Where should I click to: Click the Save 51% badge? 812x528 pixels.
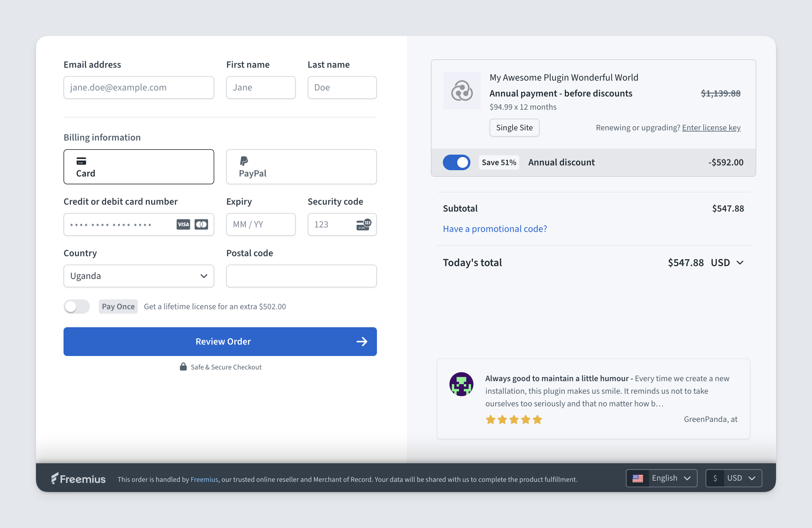[x=499, y=162]
